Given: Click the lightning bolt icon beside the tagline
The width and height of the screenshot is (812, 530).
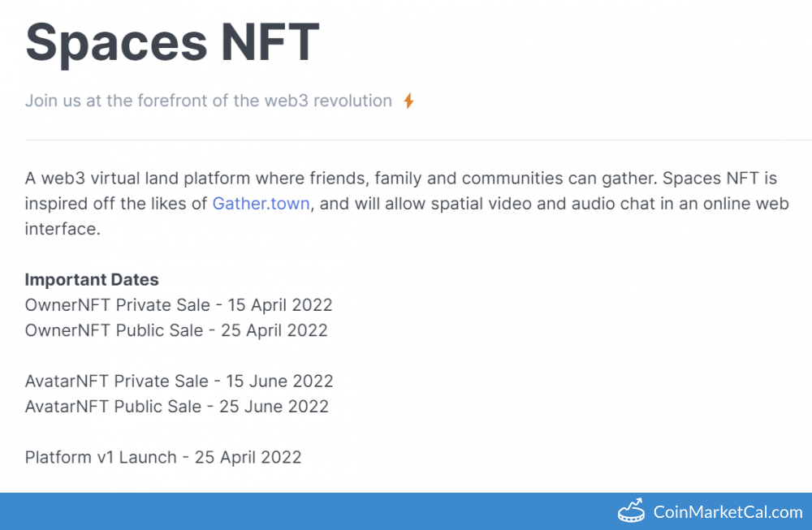Looking at the screenshot, I should pos(409,101).
